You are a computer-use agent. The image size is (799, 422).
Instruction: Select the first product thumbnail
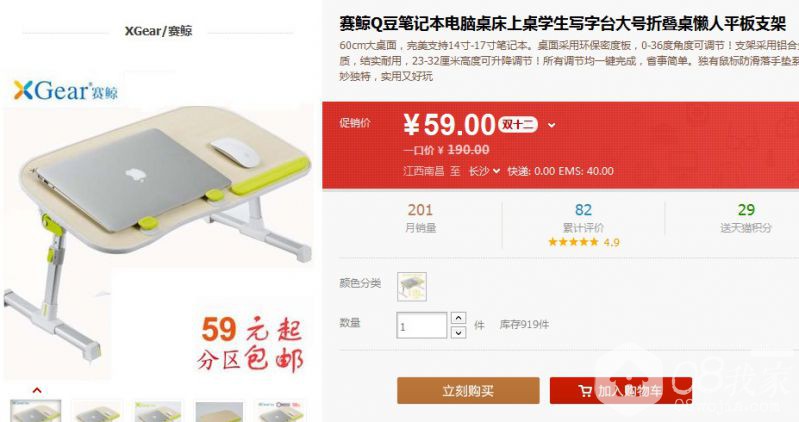coord(36,411)
